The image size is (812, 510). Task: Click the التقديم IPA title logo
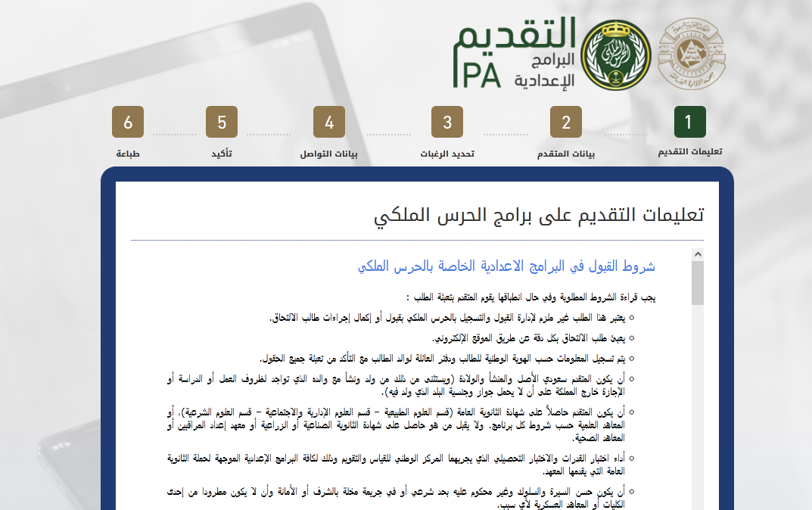tap(515, 53)
